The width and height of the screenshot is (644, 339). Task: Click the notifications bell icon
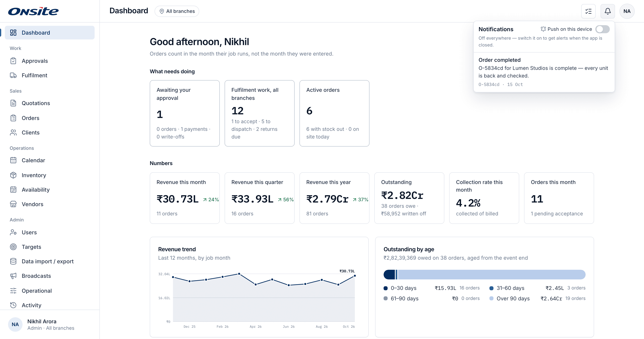pyautogui.click(x=608, y=11)
